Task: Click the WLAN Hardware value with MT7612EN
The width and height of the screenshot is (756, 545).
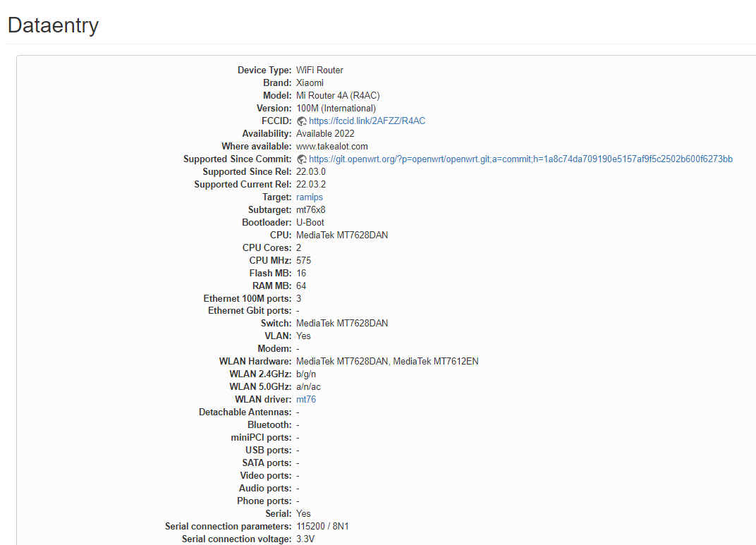Action: tap(387, 362)
